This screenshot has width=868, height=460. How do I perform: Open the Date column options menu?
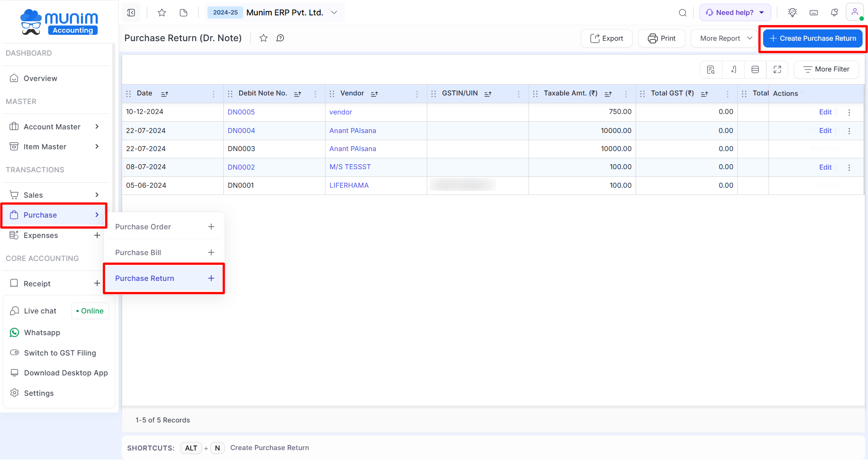click(x=214, y=94)
